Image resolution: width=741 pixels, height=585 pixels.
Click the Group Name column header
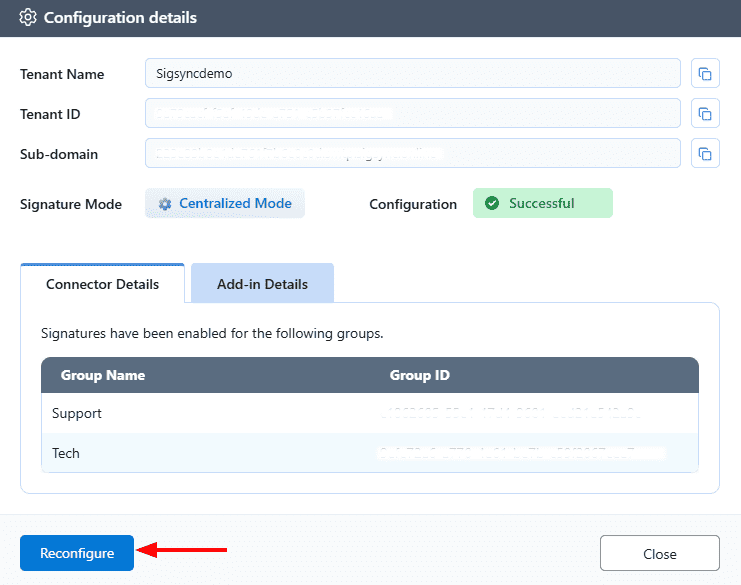[103, 376]
